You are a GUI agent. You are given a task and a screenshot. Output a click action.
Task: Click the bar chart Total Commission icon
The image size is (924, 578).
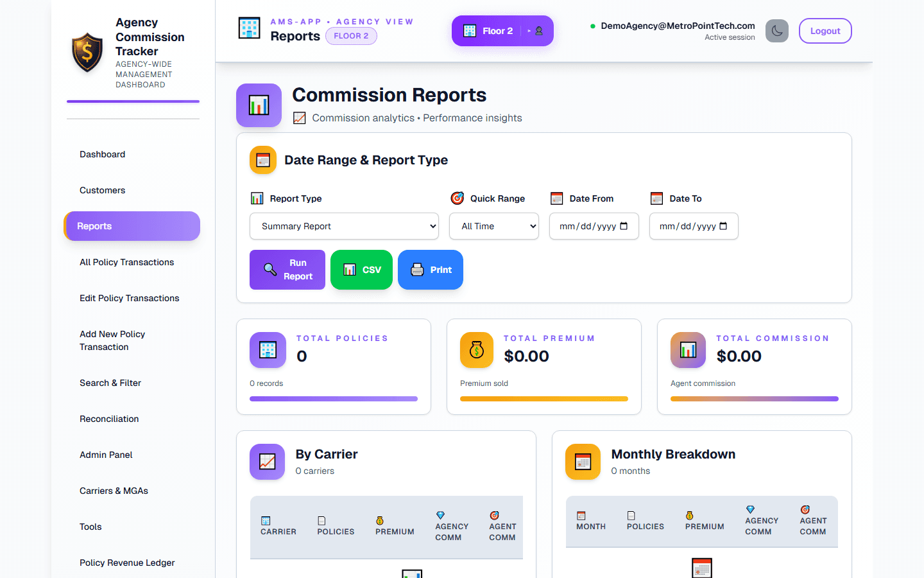click(687, 350)
